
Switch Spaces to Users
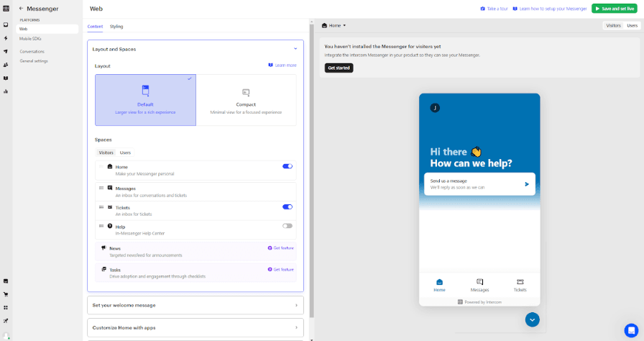[125, 153]
